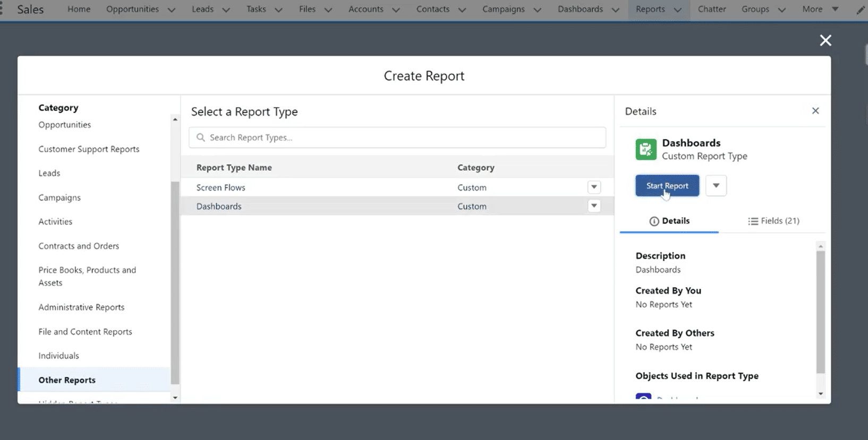Click the Category column header in table
The width and height of the screenshot is (868, 440).
476,168
